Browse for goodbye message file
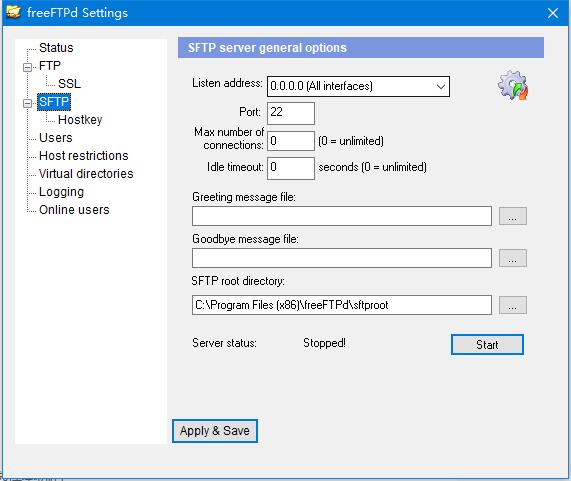 pyautogui.click(x=512, y=258)
